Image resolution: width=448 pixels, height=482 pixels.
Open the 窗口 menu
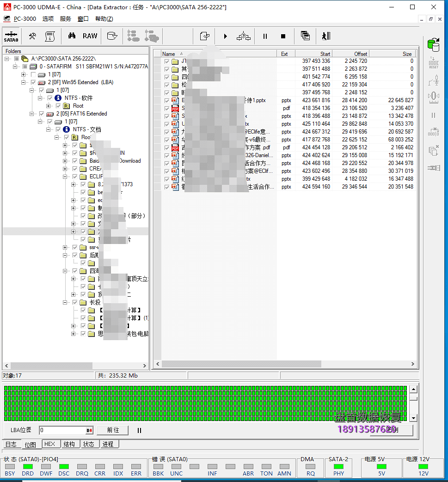[83, 19]
